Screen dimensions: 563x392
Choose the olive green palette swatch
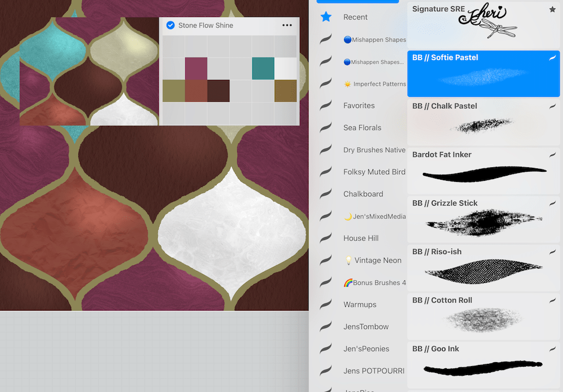click(x=173, y=91)
